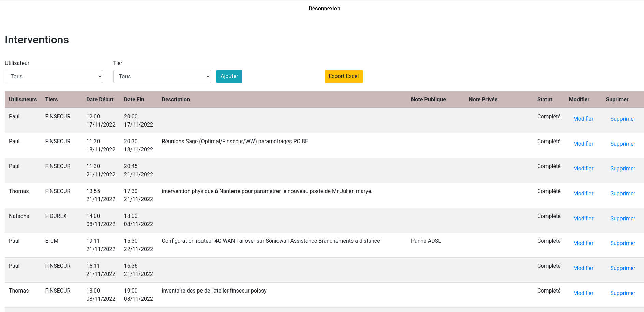Image resolution: width=644 pixels, height=312 pixels.
Task: Modifier Natacha's FIDUREX intervention
Action: 583,218
